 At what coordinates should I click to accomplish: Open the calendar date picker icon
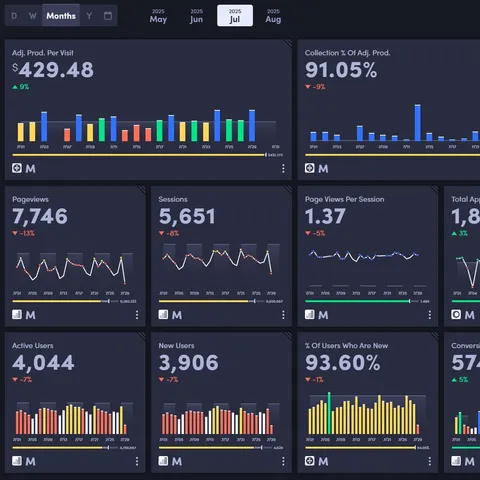click(108, 16)
